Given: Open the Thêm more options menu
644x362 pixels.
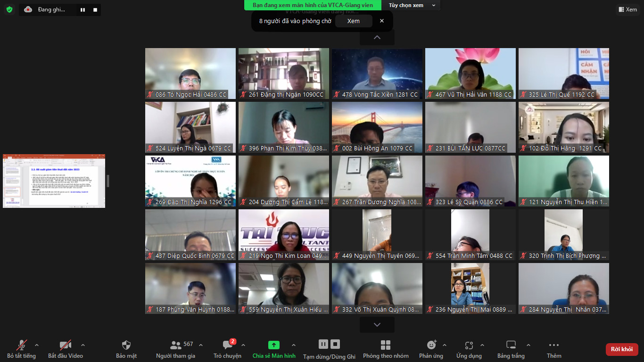Looking at the screenshot, I should pos(554,349).
